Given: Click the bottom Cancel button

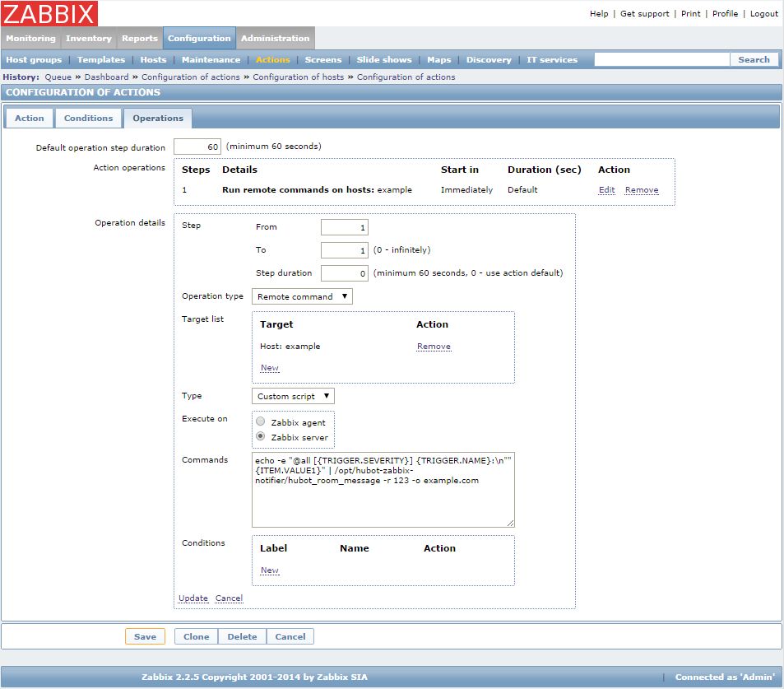Looking at the screenshot, I should coord(290,636).
